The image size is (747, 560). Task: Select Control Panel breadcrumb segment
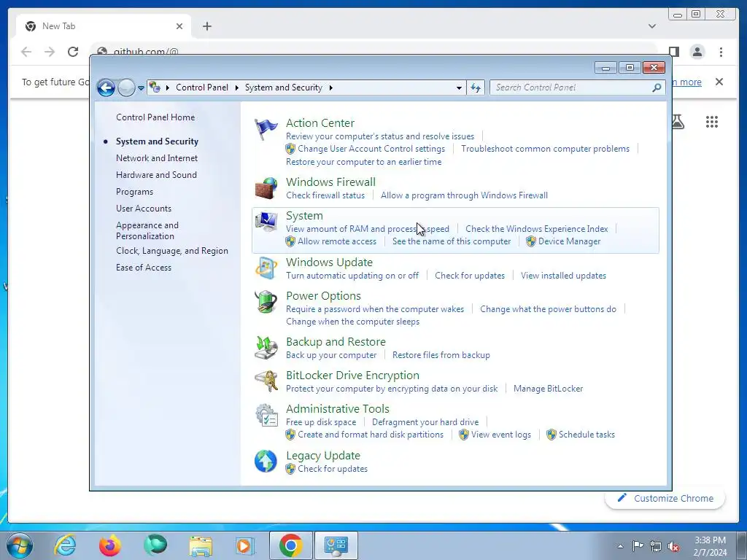click(202, 87)
